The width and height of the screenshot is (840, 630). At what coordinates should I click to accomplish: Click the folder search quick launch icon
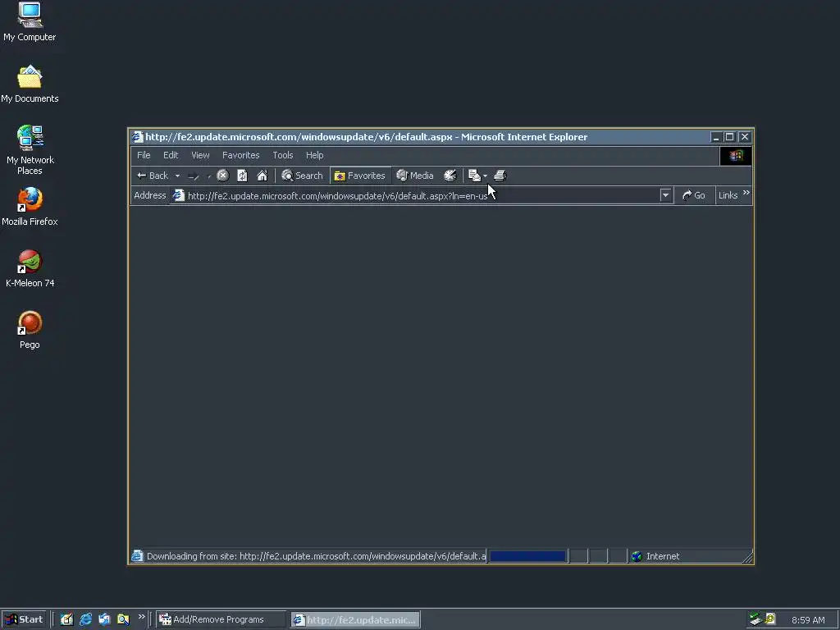pyautogui.click(x=123, y=619)
